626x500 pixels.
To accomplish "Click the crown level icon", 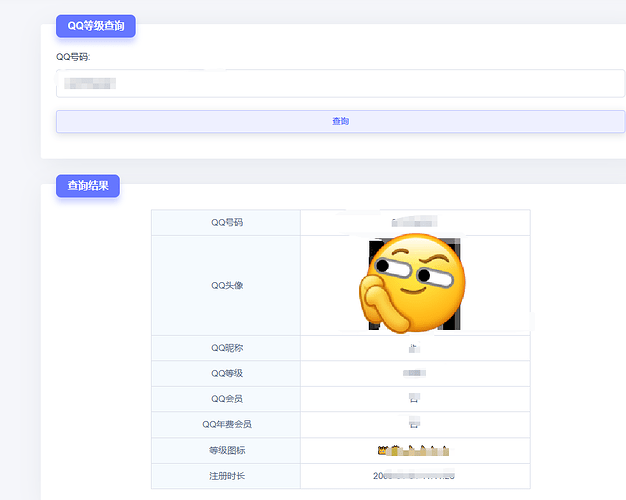I will point(382,451).
